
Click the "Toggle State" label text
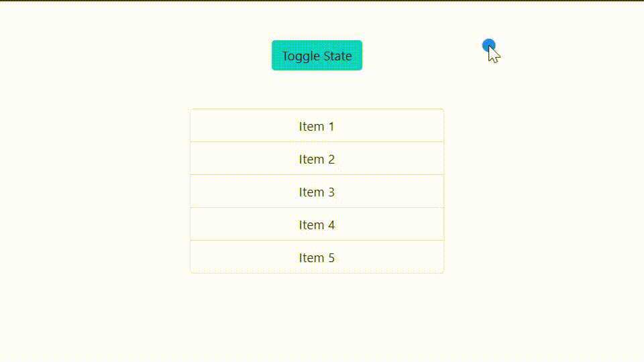[x=317, y=56]
